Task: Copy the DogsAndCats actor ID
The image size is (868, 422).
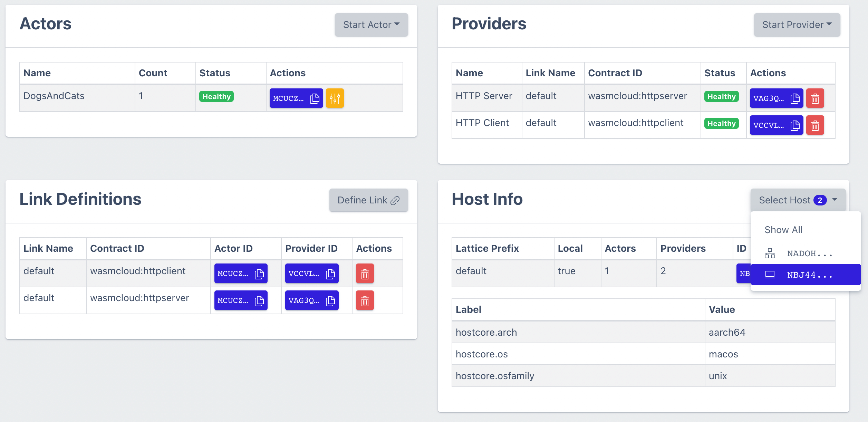Action: coord(315,98)
